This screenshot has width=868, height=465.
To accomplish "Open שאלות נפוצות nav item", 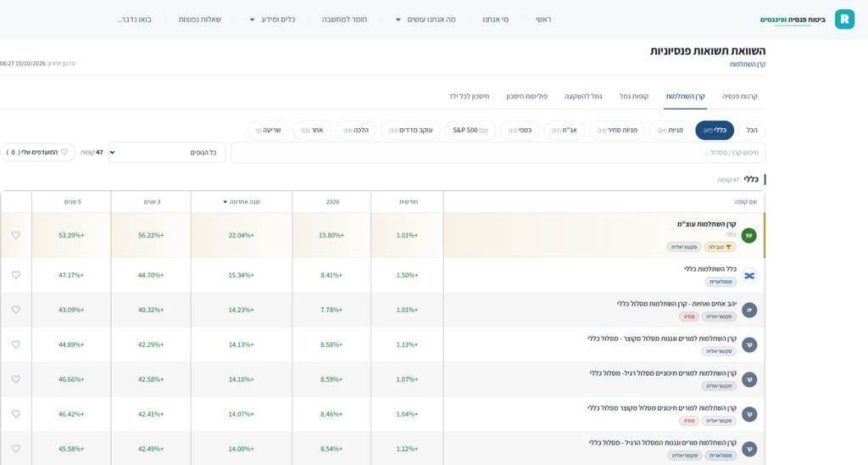I will tap(200, 20).
